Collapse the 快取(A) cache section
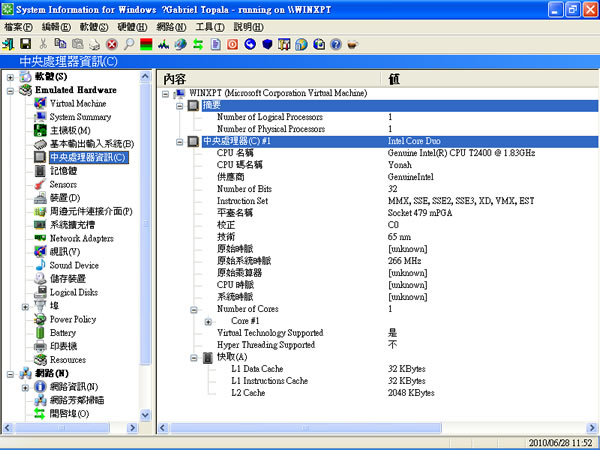Image resolution: width=600 pixels, height=450 pixels. click(178, 357)
